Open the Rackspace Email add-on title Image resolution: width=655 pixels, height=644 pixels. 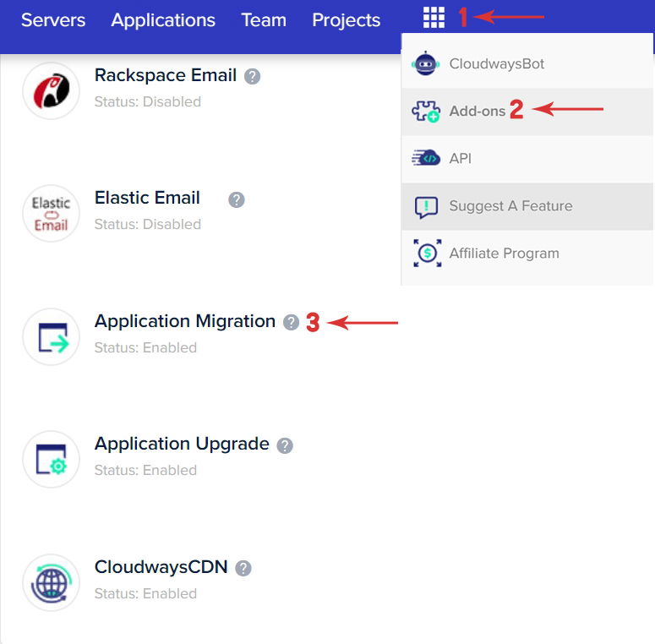166,75
